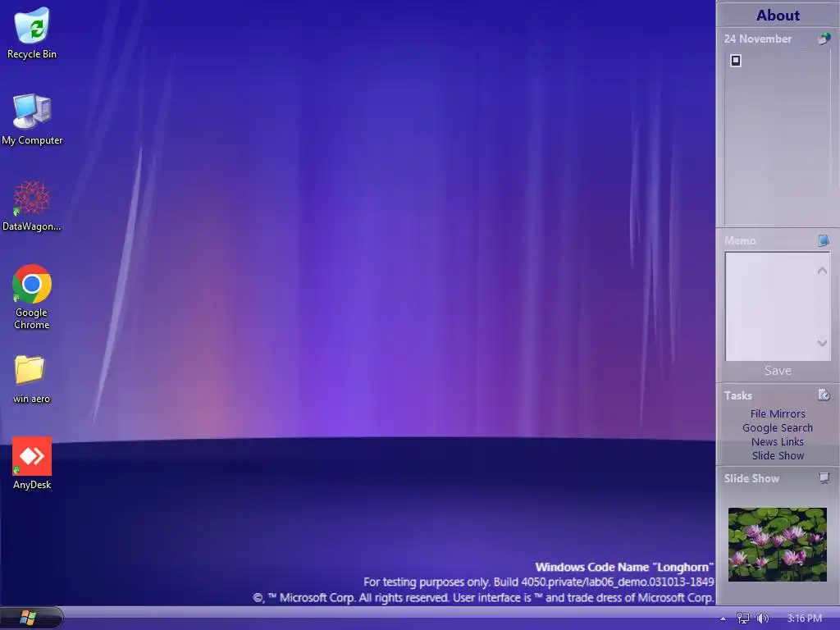Show hidden tray icons arrow

[724, 619]
